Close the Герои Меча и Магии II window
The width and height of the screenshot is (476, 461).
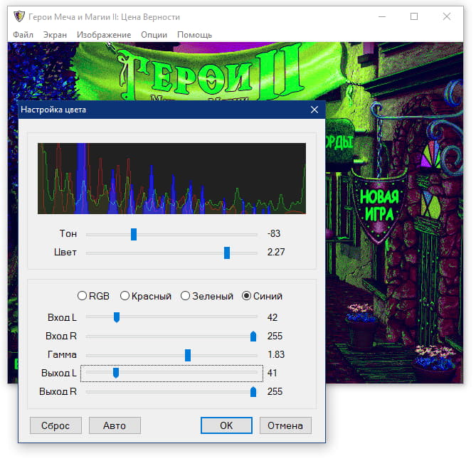tap(447, 16)
